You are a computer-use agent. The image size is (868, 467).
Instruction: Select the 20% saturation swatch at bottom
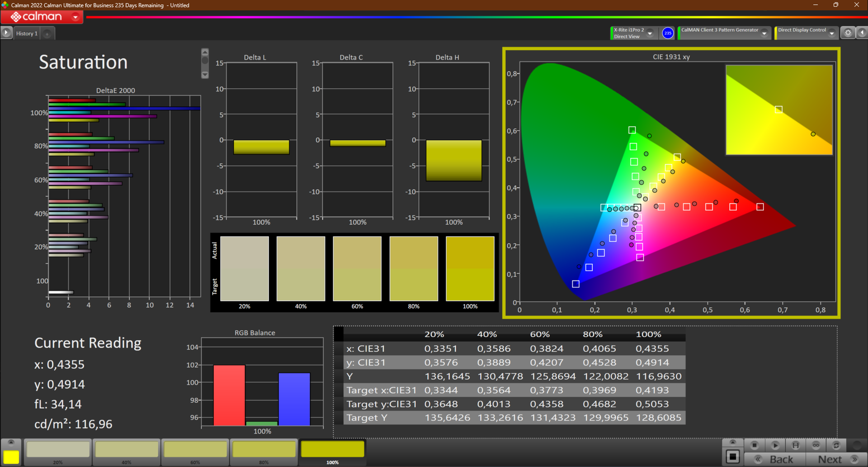pos(58,452)
